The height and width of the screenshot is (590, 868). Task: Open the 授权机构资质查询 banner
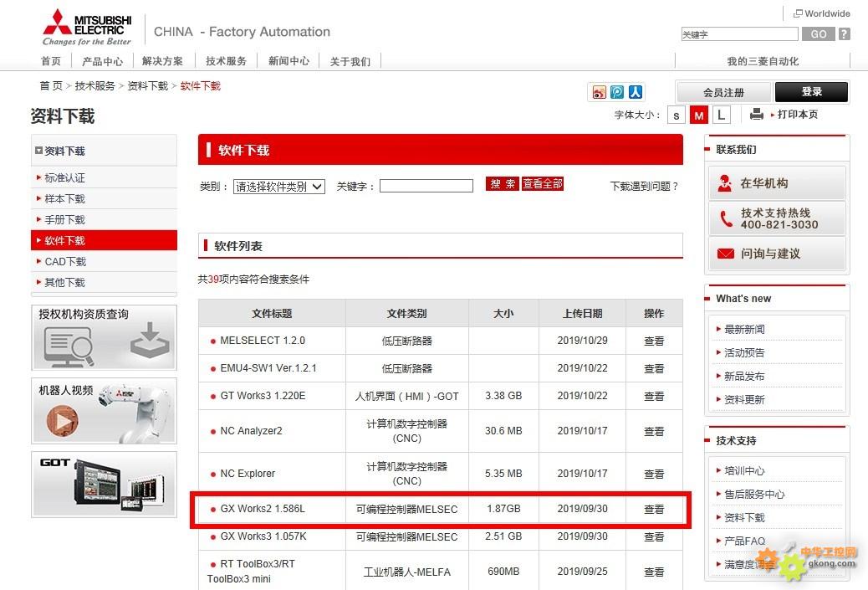104,337
